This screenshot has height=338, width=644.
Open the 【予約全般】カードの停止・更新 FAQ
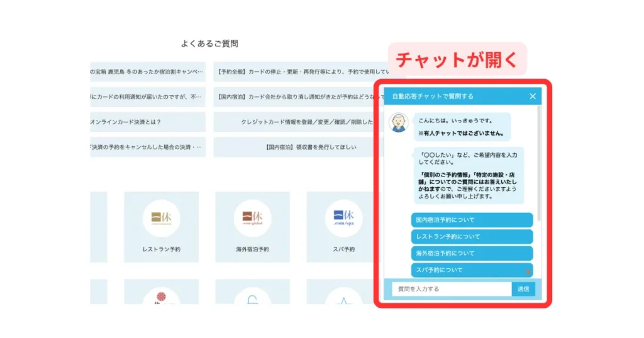[x=299, y=72]
